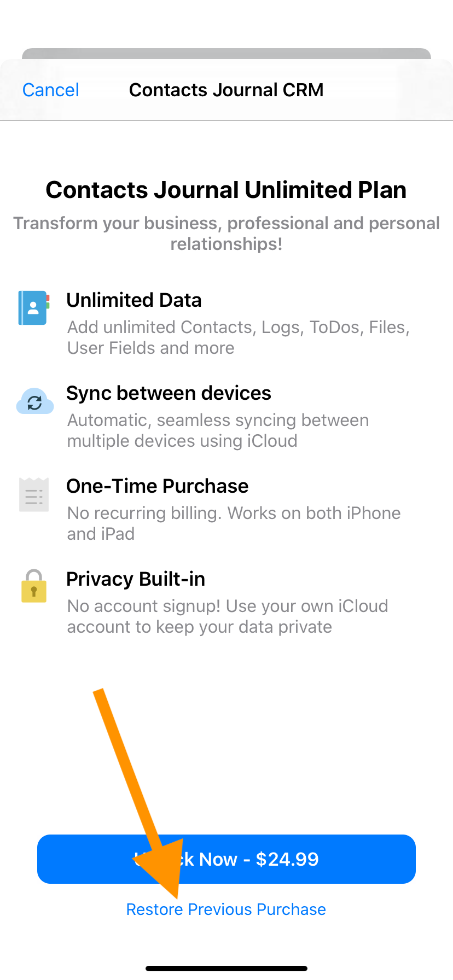Tap the gray receipt icon
The image size is (453, 980).
[34, 495]
